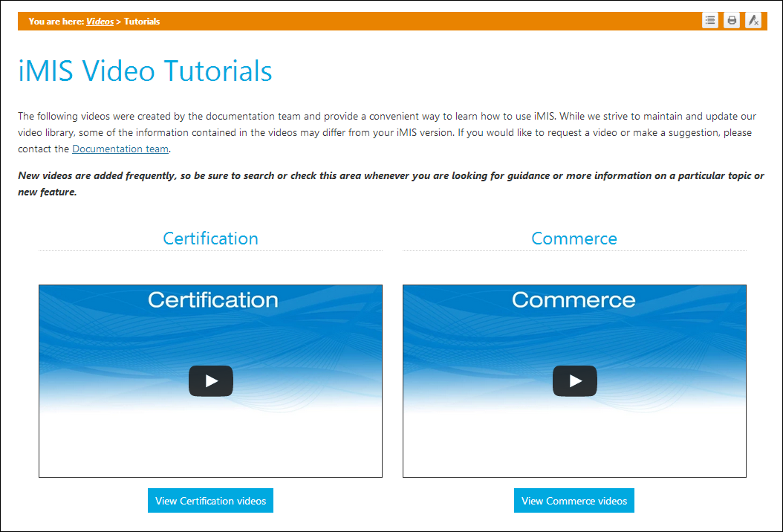The height and width of the screenshot is (532, 783).
Task: Open the Certification video thumbnail title
Action: coord(213,299)
